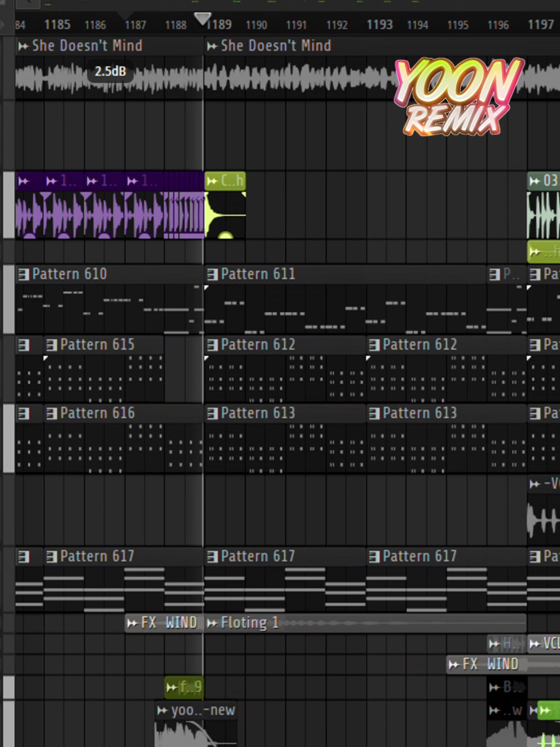Click audio icon on the VCL clip
The width and height of the screenshot is (560, 747).
pyautogui.click(x=535, y=644)
